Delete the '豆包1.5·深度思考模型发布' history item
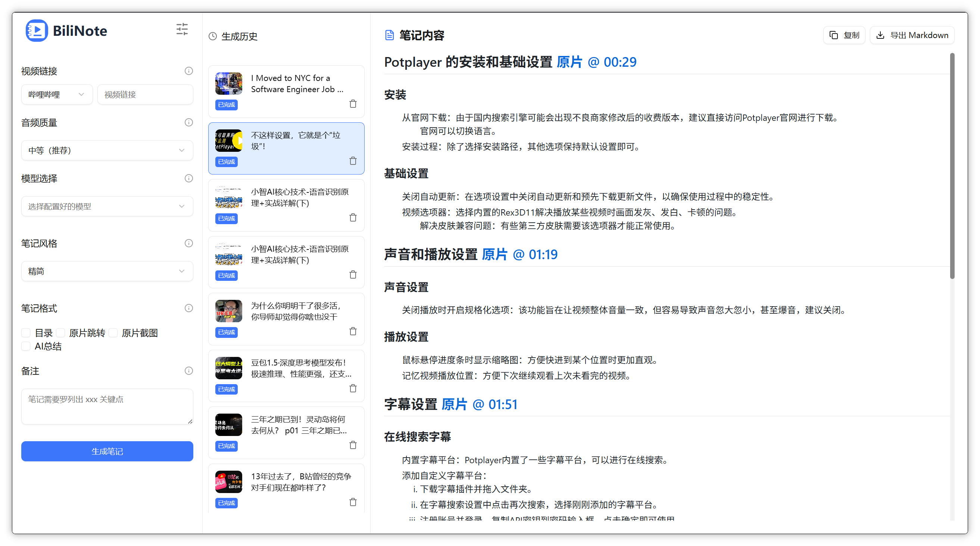 coord(353,388)
